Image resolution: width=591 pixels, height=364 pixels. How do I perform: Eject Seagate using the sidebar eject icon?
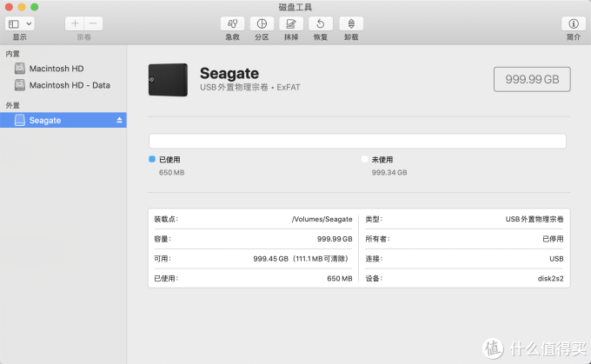coord(119,120)
